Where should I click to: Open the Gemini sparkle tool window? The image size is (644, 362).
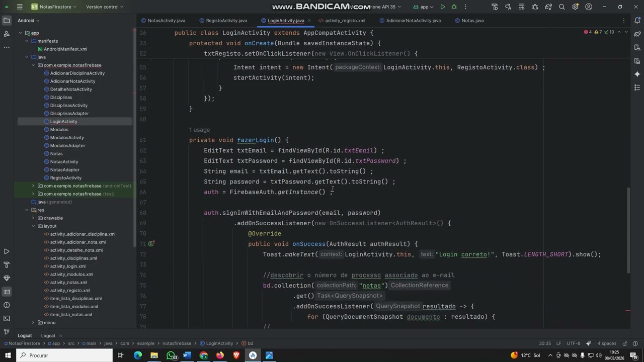point(637,74)
